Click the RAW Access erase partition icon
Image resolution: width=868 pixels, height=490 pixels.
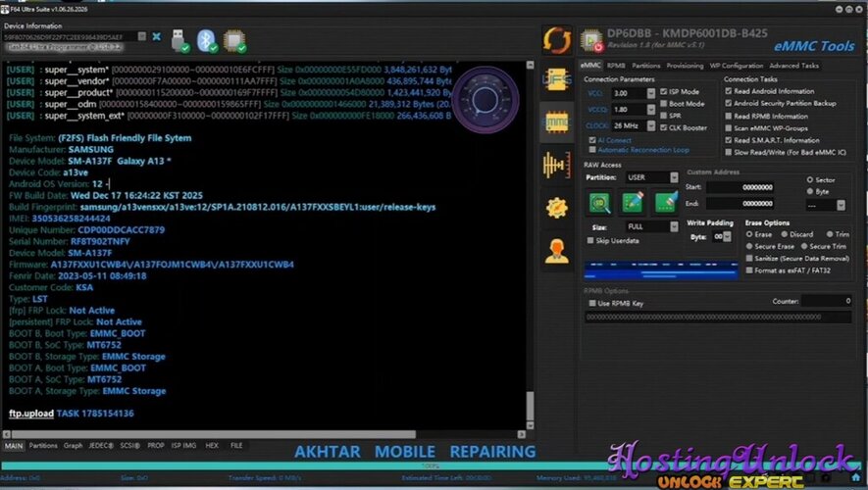pyautogui.click(x=666, y=203)
